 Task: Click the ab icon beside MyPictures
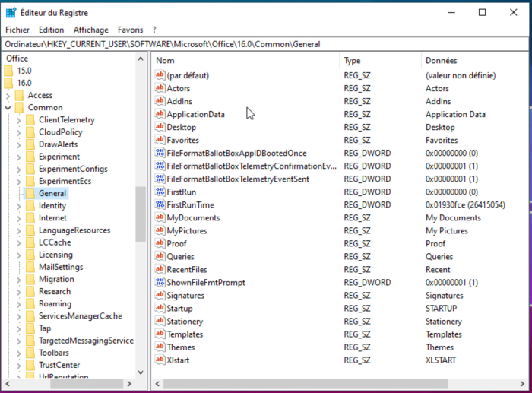160,230
